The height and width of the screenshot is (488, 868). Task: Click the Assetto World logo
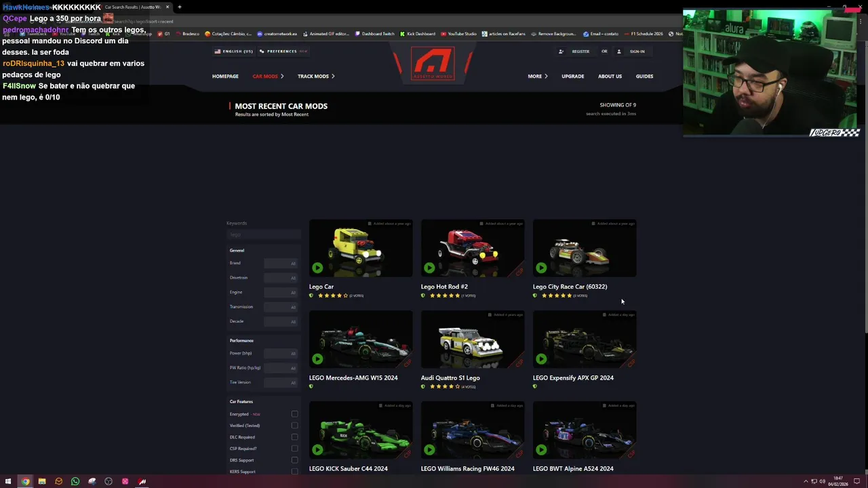tap(433, 64)
